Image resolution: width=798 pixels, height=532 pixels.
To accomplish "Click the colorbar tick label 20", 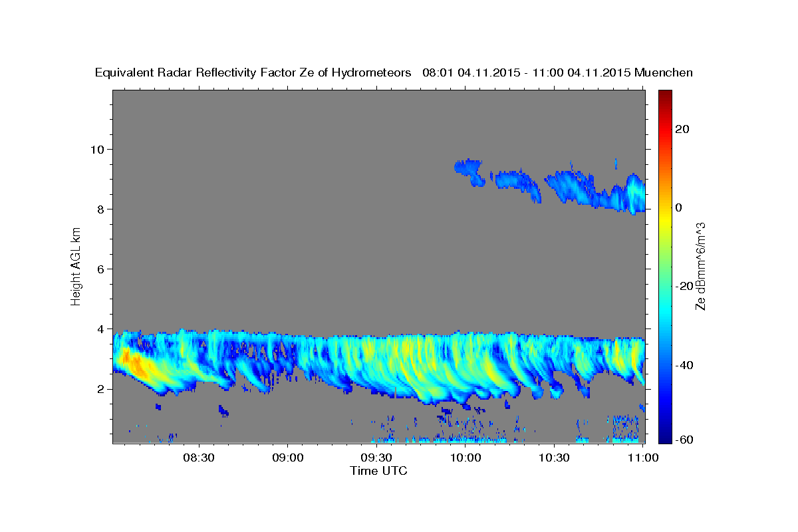I will (x=681, y=129).
